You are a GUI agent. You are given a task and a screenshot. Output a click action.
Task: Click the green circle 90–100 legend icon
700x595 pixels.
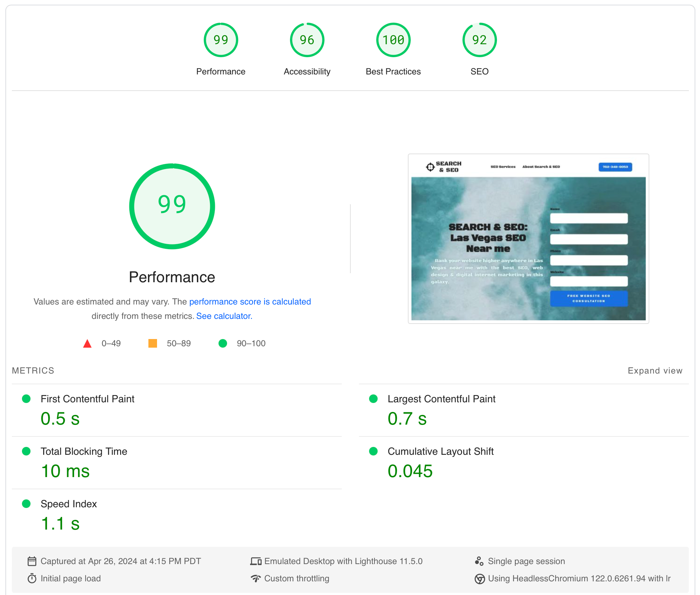pos(223,343)
